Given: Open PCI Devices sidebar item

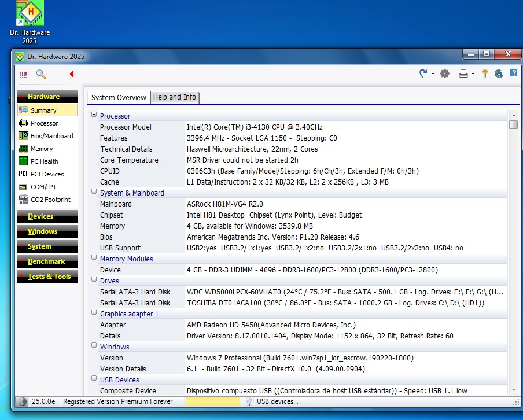Looking at the screenshot, I should (41, 174).
